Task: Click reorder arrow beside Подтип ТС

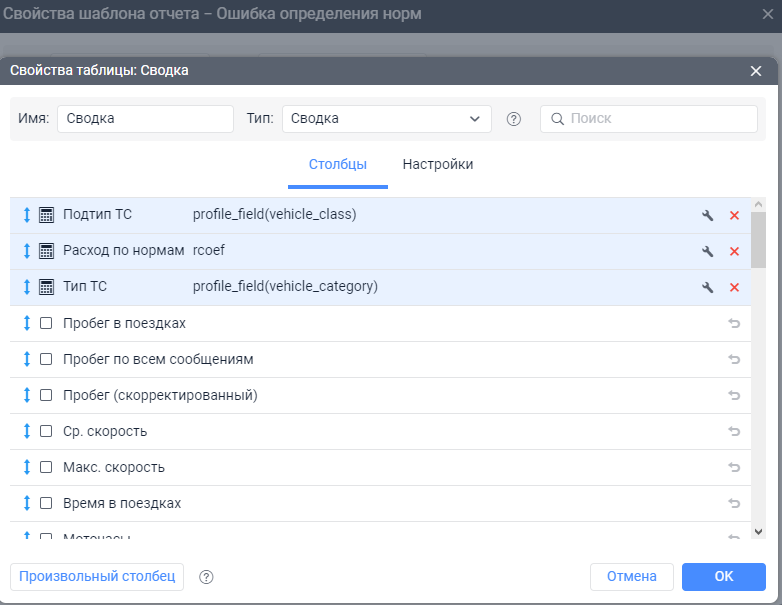Action: click(x=27, y=215)
